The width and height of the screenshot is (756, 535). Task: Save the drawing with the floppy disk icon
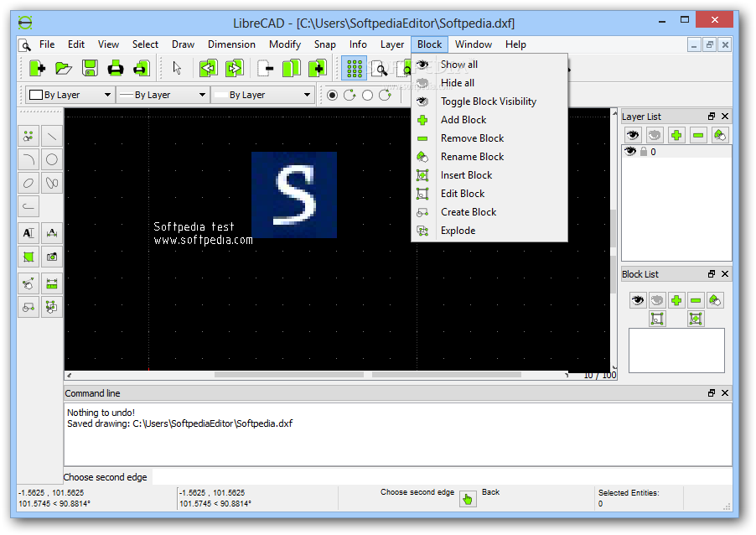click(90, 69)
